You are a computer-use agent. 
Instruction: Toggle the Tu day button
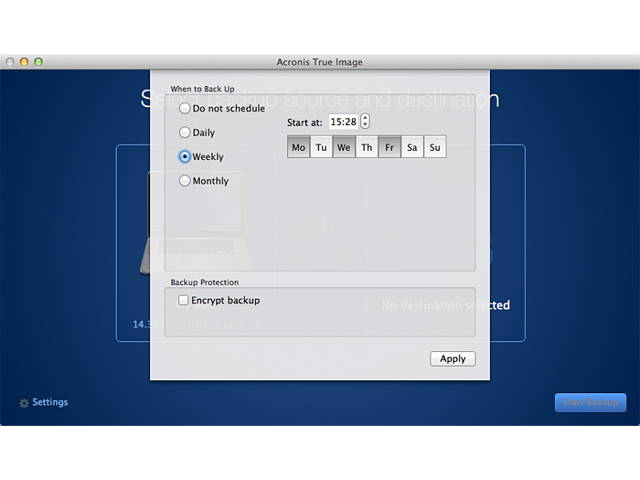tap(321, 147)
